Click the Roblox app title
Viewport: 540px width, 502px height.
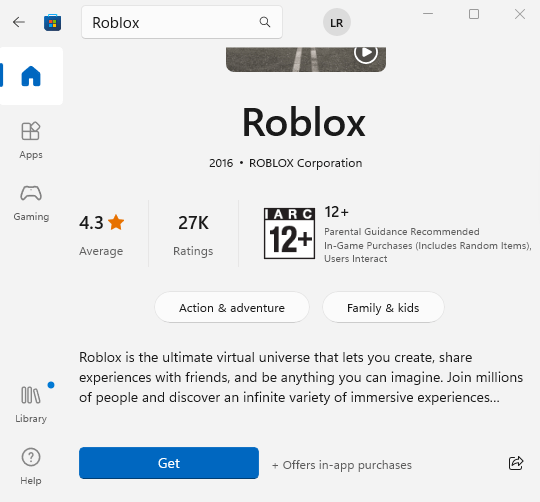pos(303,122)
